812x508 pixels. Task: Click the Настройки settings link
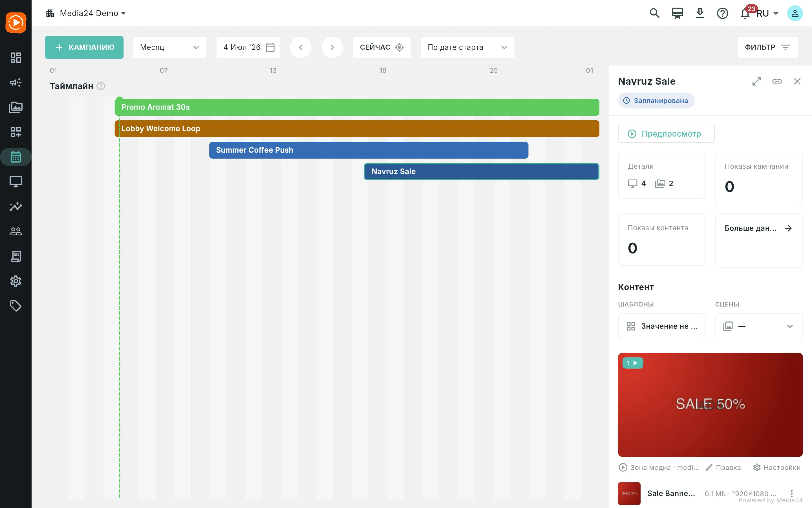tap(777, 468)
